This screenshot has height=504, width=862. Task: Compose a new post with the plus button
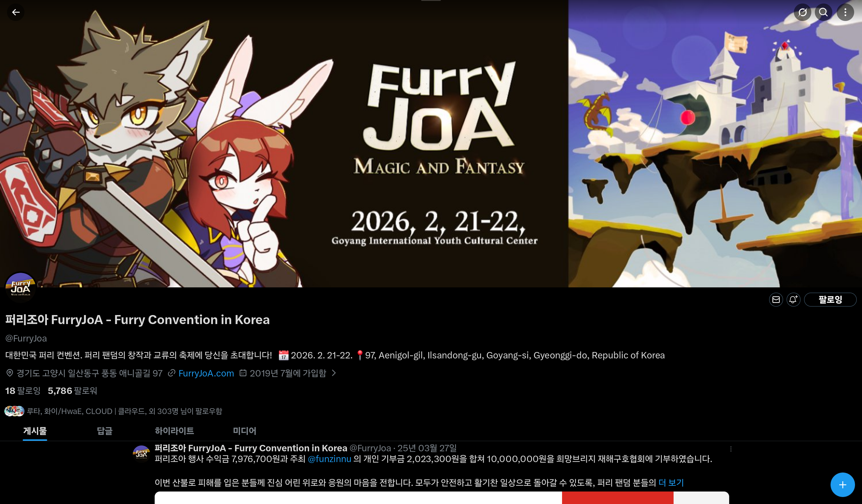(842, 484)
